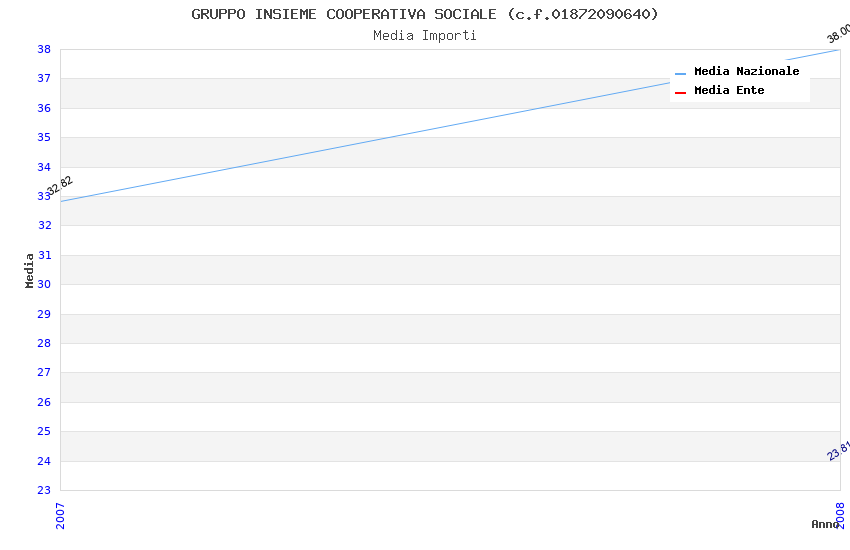Viewport: 850px width, 550px height.
Task: Click the Anno axis title
Action: click(825, 524)
